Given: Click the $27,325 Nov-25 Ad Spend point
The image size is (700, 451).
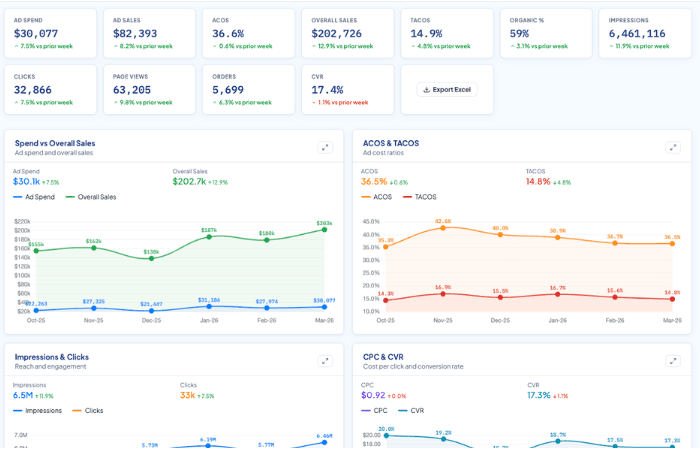Looking at the screenshot, I should (x=94, y=308).
